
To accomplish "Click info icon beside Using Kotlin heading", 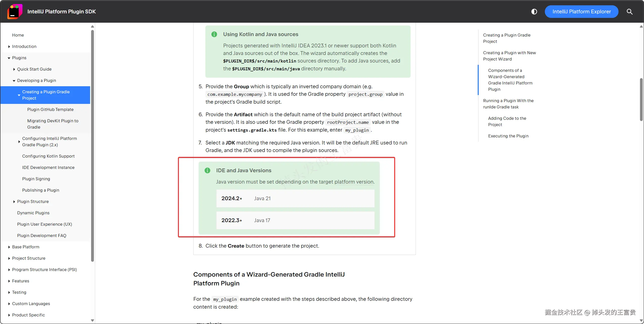I will point(214,34).
